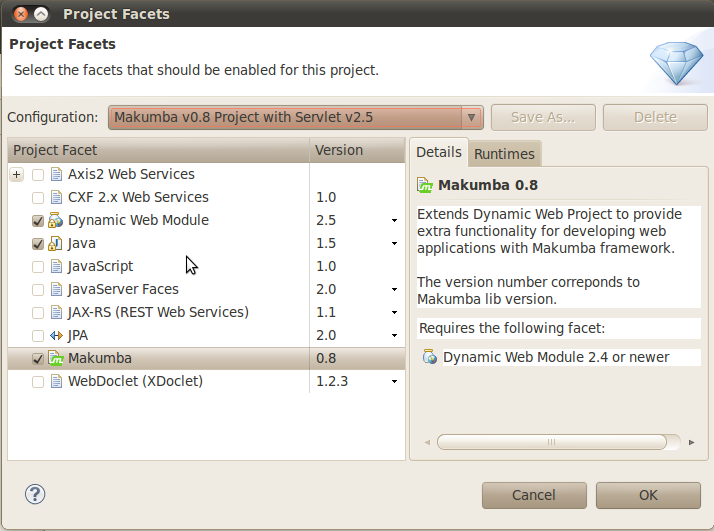Enable the JavaScript facet checkbox
The image size is (714, 531).
tap(38, 267)
